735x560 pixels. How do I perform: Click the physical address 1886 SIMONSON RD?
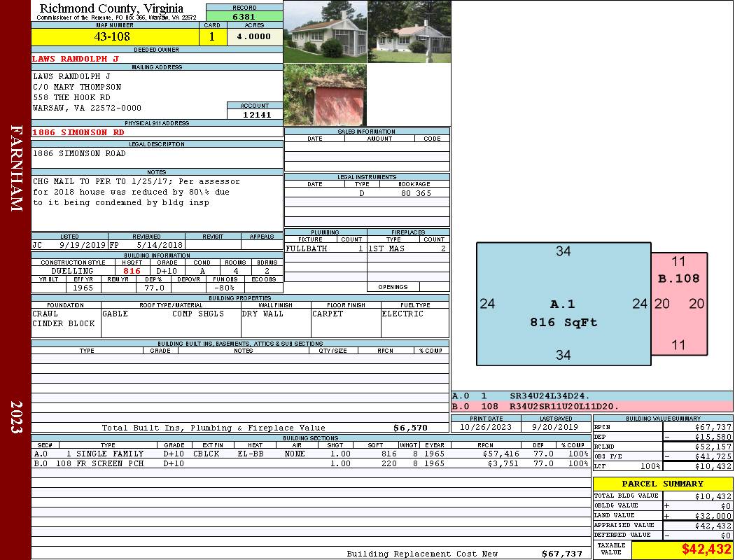(x=78, y=132)
